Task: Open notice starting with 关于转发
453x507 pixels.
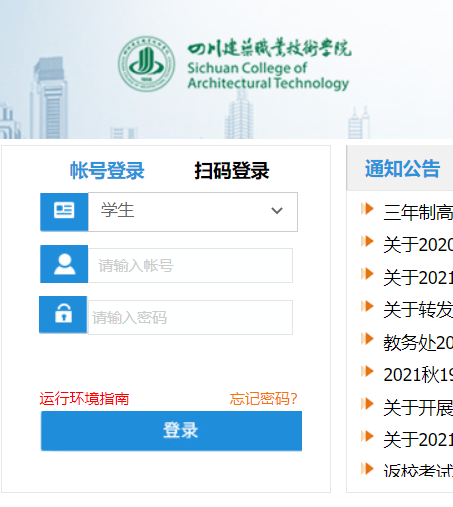Action: pos(418,310)
